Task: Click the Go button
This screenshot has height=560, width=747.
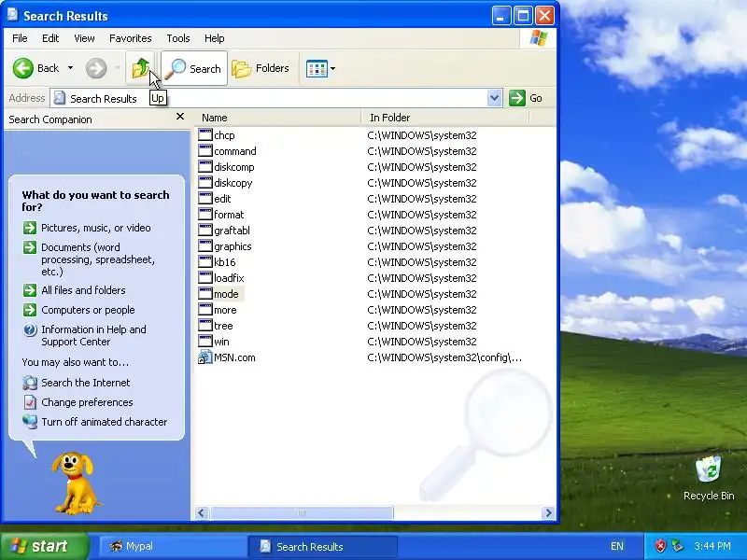Action: click(526, 99)
